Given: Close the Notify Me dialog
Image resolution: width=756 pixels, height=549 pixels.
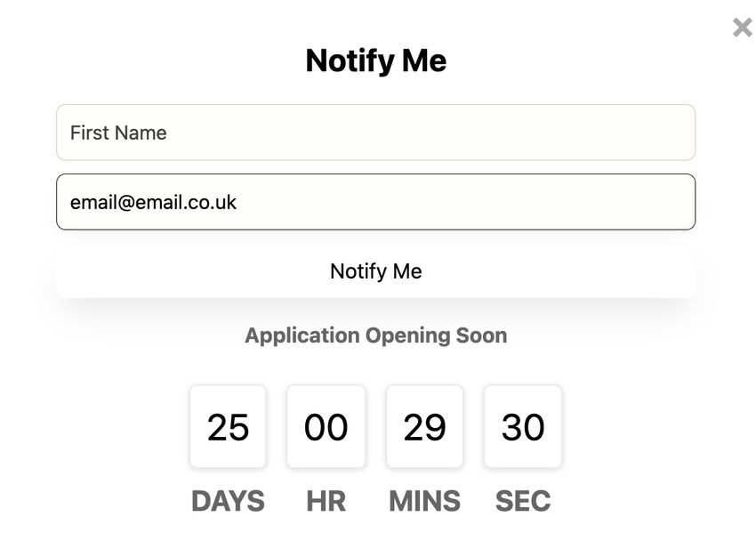Looking at the screenshot, I should tap(742, 28).
